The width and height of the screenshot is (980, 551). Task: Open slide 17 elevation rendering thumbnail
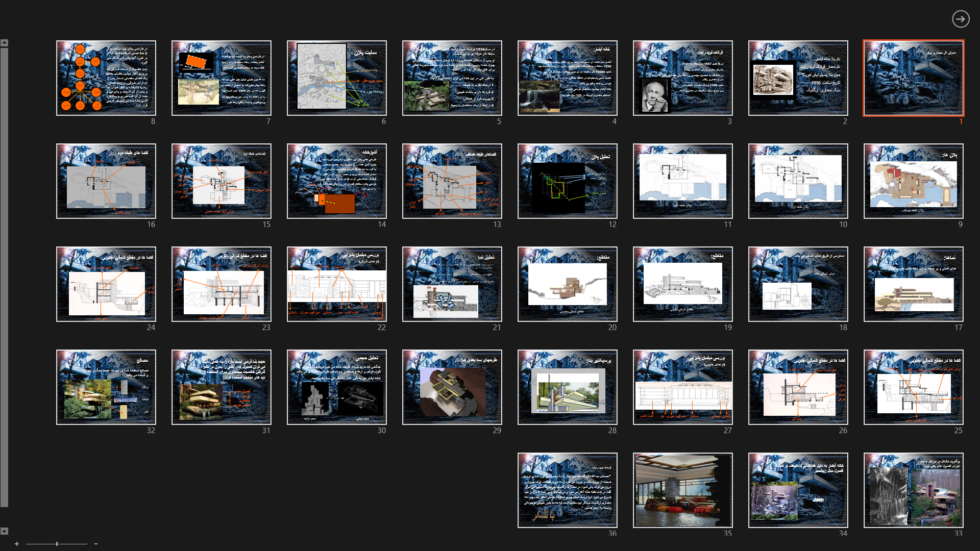(x=913, y=284)
